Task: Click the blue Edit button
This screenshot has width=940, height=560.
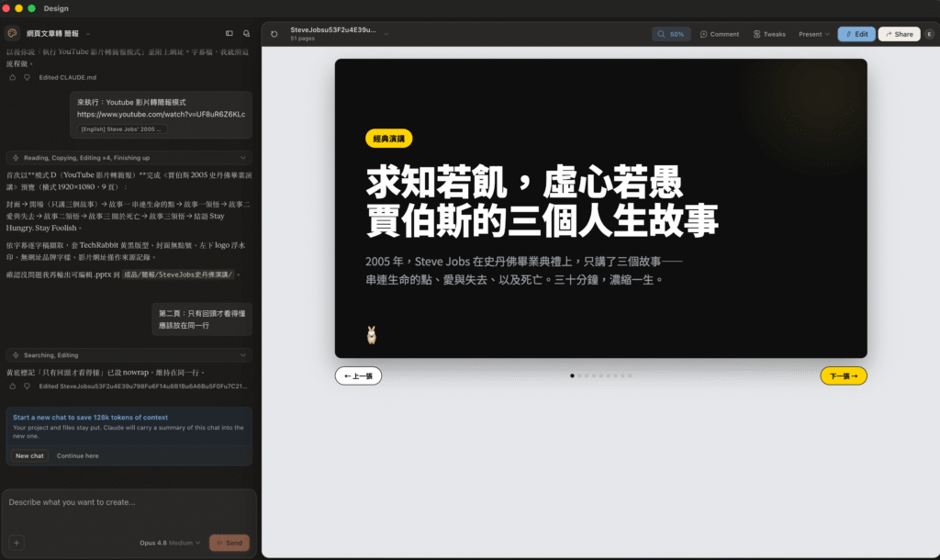Action: 856,34
